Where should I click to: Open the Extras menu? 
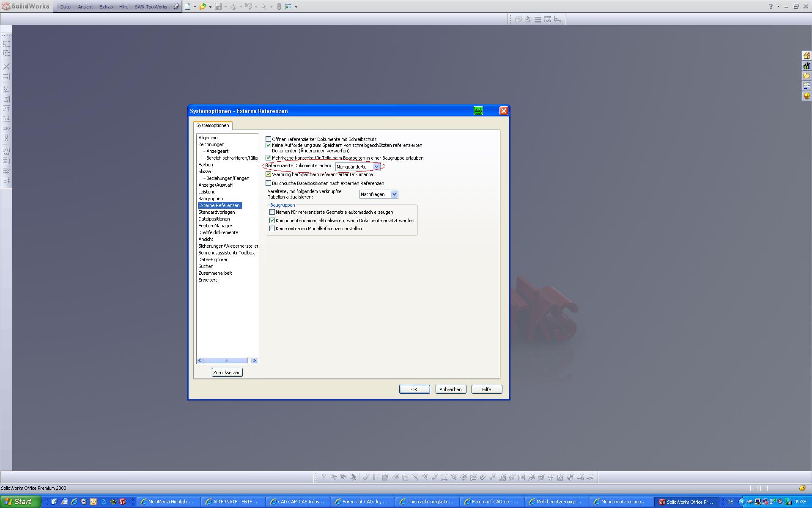(106, 7)
